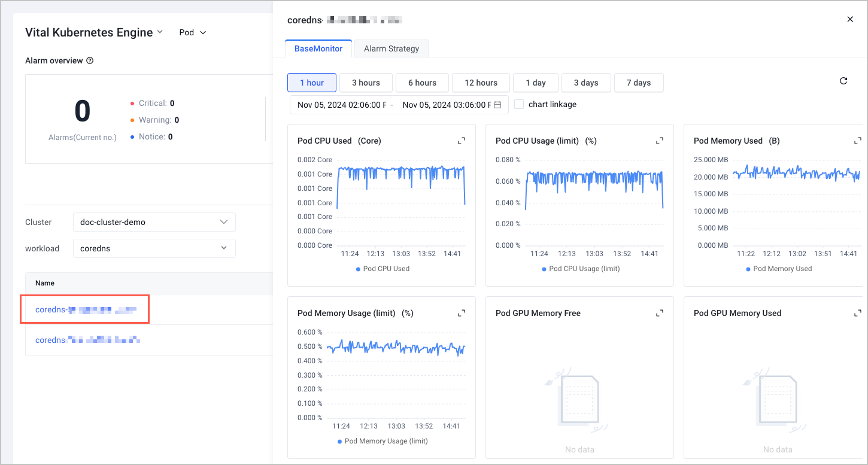868x465 pixels.
Task: Click the Alarm overview help icon
Action: [90, 60]
